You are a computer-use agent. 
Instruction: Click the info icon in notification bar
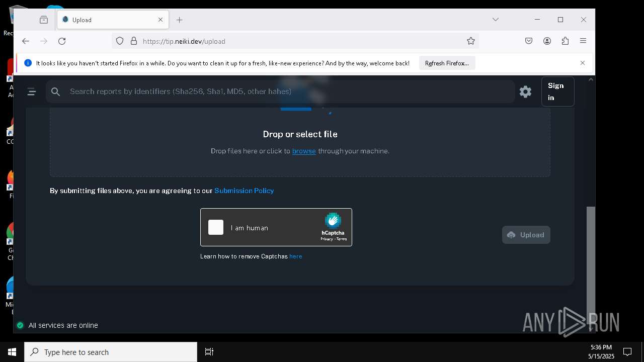click(x=28, y=63)
